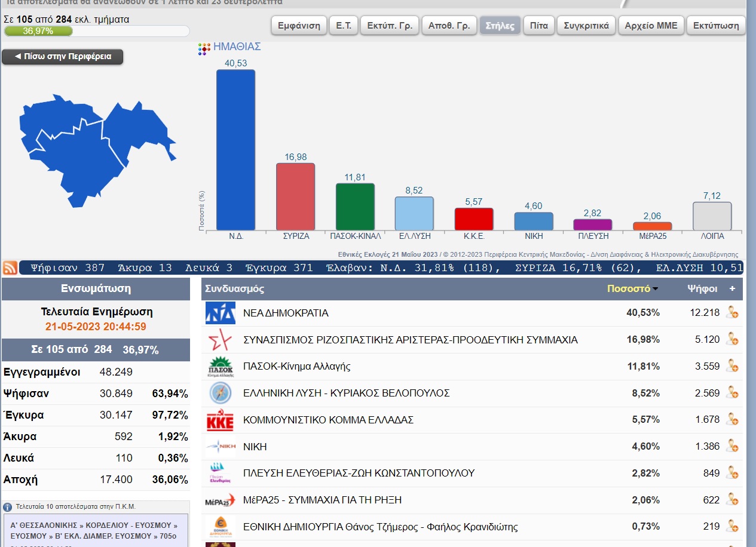The height and width of the screenshot is (547, 756).
Task: Expand columns with the plus in table header
Action: click(732, 288)
